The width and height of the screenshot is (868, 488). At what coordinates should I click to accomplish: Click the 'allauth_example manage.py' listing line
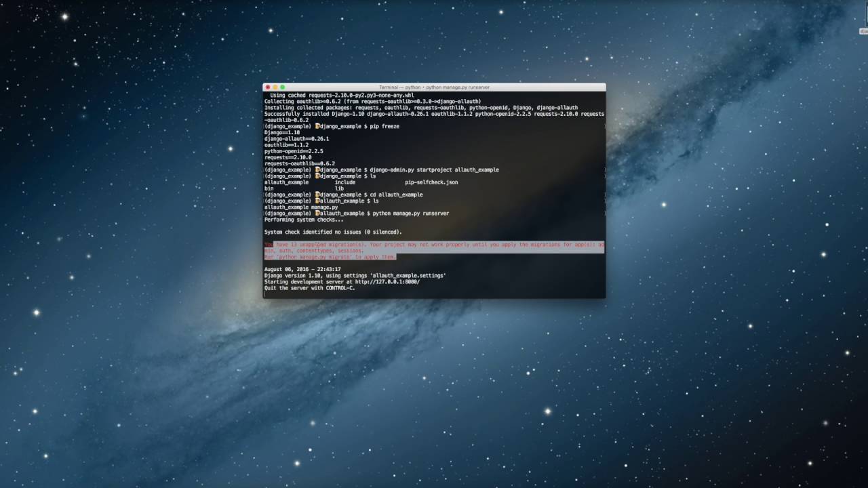(300, 207)
